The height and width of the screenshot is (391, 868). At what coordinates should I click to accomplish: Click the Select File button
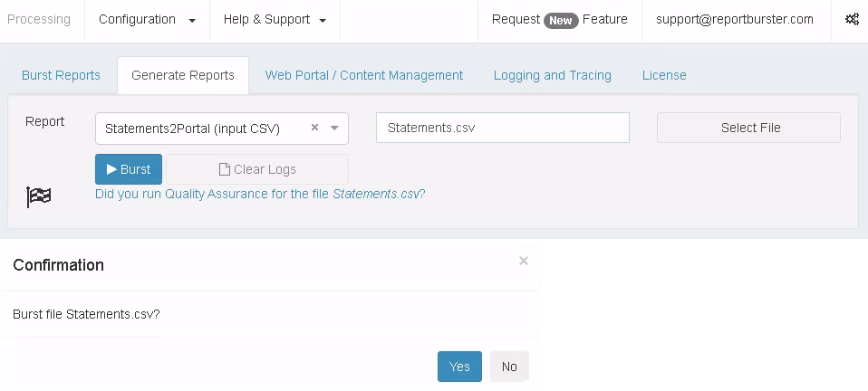749,128
